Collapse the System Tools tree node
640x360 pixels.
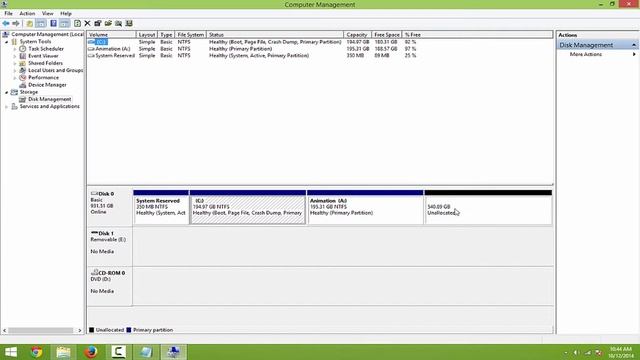[7, 42]
